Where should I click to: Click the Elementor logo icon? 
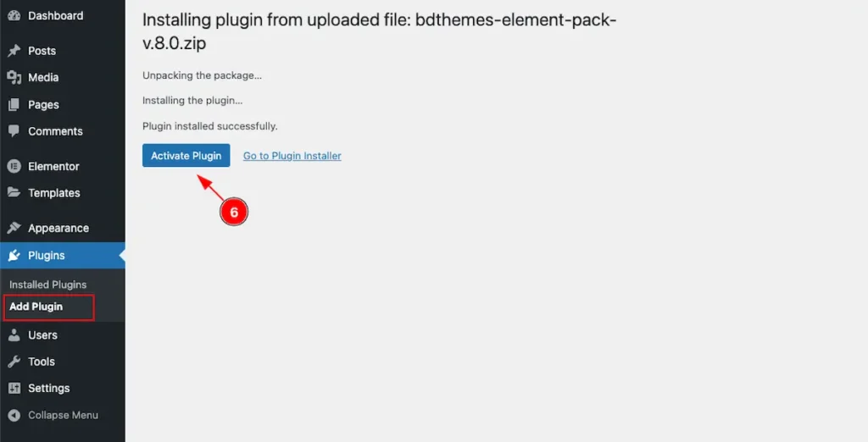click(14, 167)
